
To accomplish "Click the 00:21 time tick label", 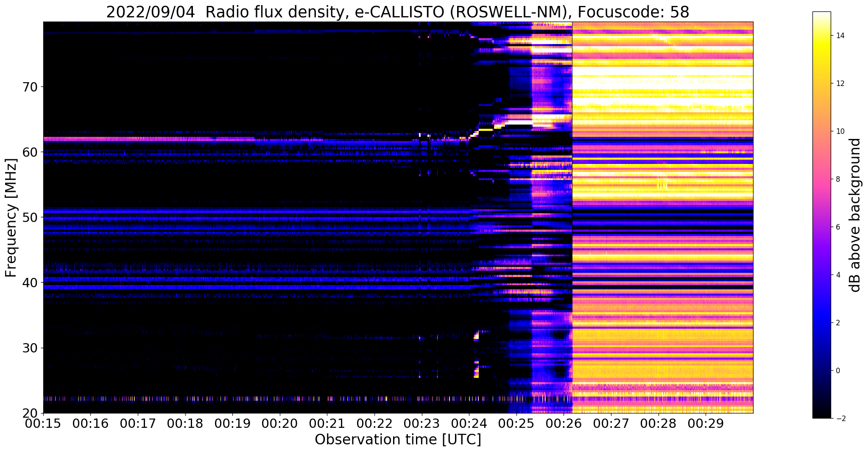I will click(327, 424).
